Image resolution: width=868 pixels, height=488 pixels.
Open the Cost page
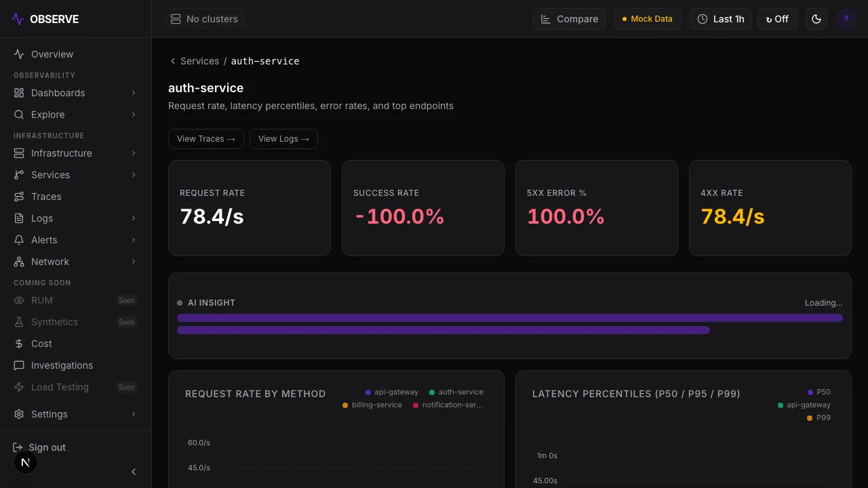tap(75, 344)
